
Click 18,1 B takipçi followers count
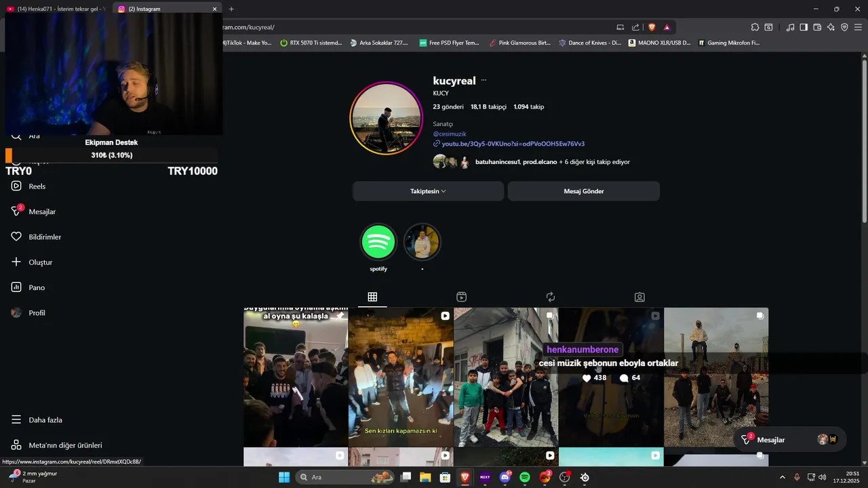488,106
